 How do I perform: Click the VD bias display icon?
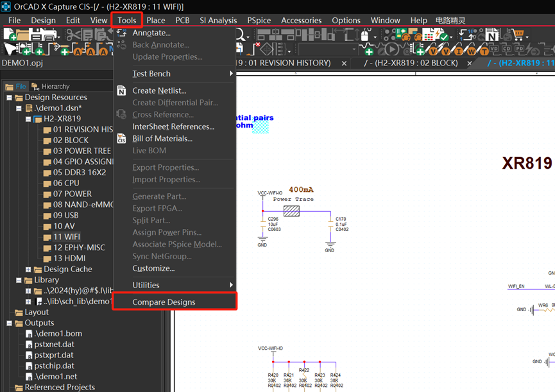click(495, 49)
